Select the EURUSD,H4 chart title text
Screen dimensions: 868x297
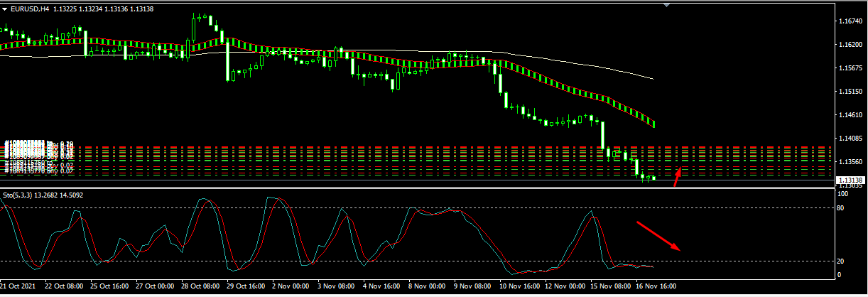[x=30, y=9]
